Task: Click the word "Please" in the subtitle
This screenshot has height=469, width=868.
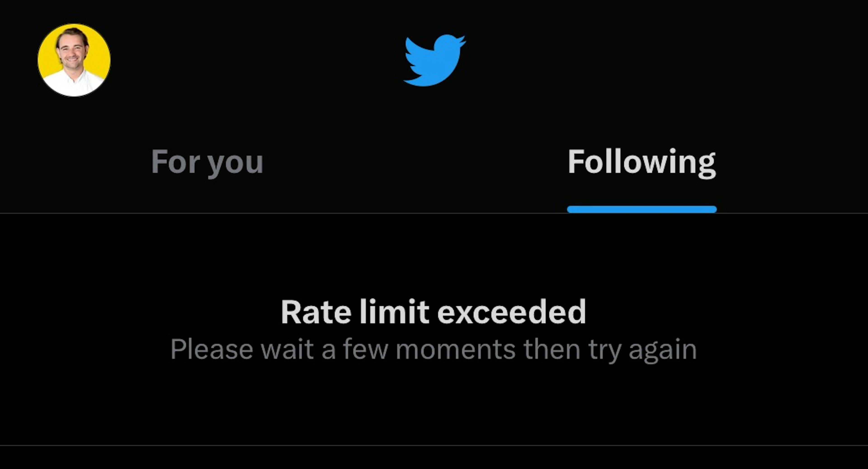Action: point(212,349)
